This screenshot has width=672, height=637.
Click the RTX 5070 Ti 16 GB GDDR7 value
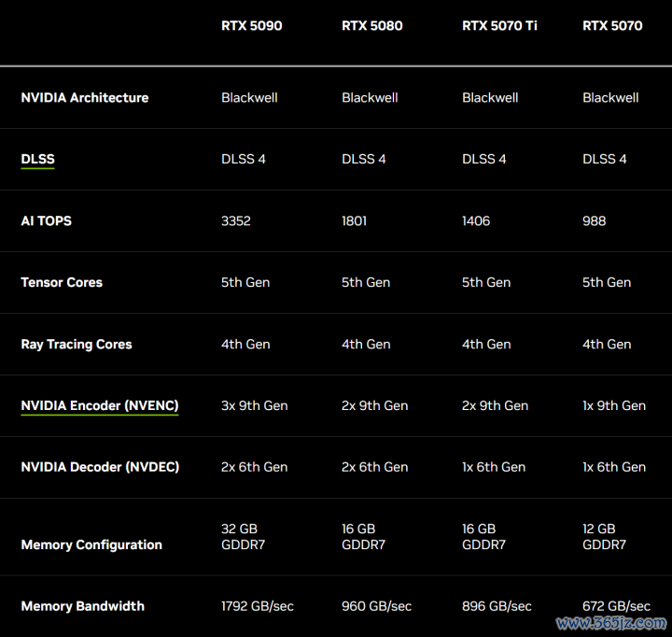[x=483, y=537]
